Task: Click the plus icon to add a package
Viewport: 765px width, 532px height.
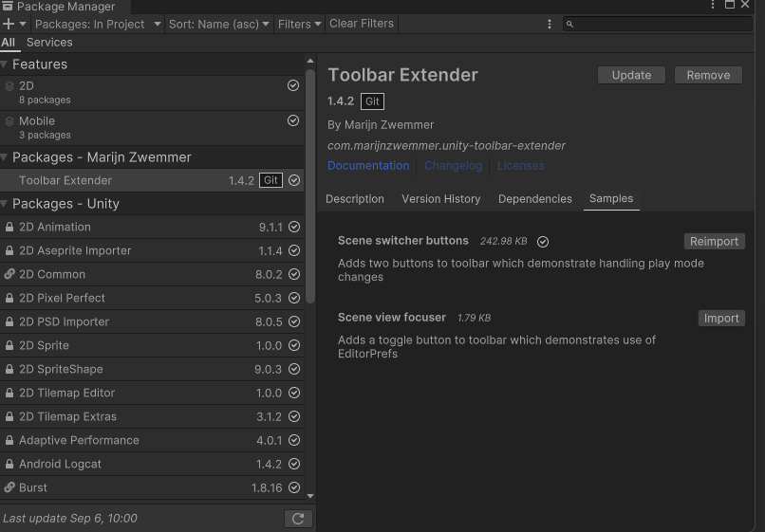Action: click(9, 24)
